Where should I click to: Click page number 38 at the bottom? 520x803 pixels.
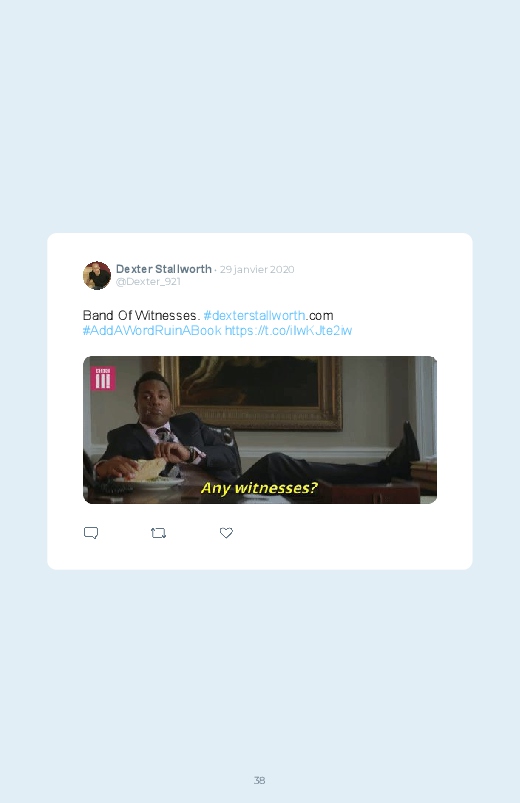click(x=260, y=780)
